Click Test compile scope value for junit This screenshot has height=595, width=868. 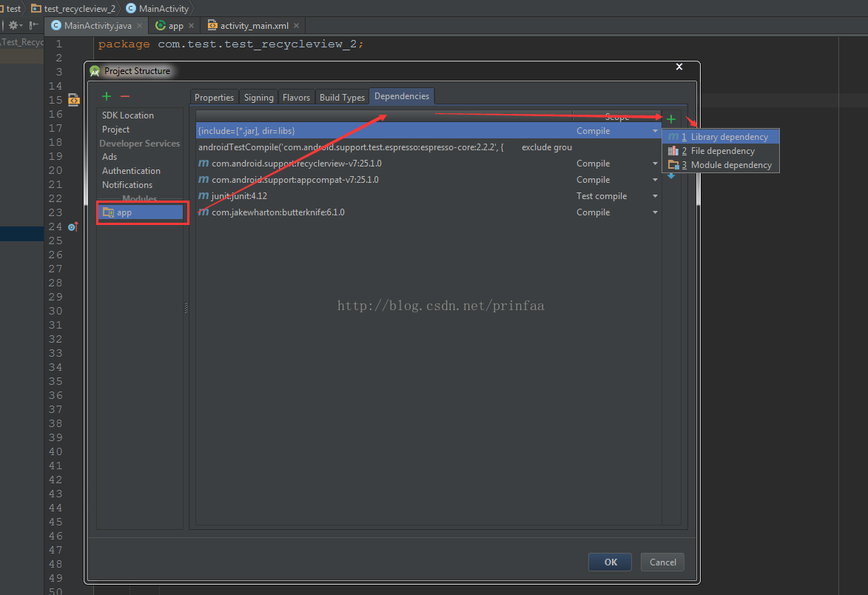[x=601, y=196]
